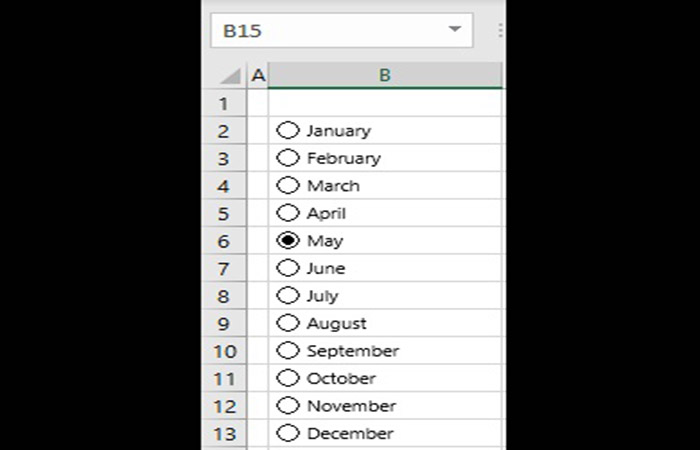Choose the November radio button
The height and width of the screenshot is (450, 700).
(288, 406)
